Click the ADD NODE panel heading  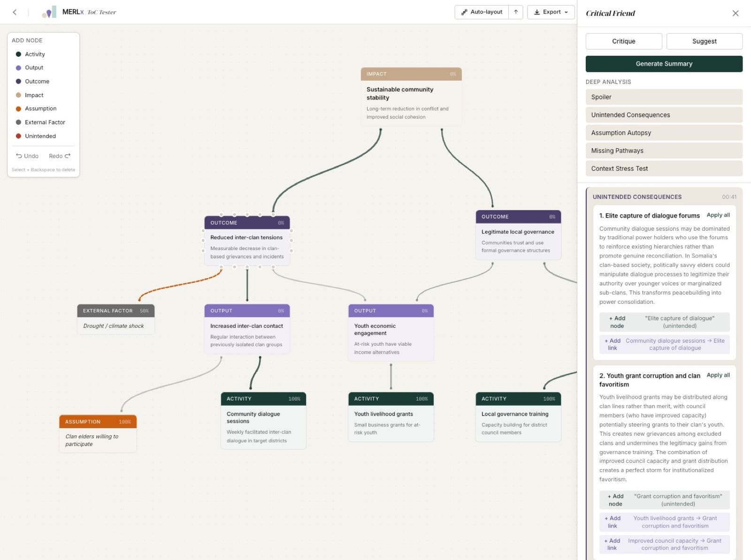pyautogui.click(x=27, y=40)
